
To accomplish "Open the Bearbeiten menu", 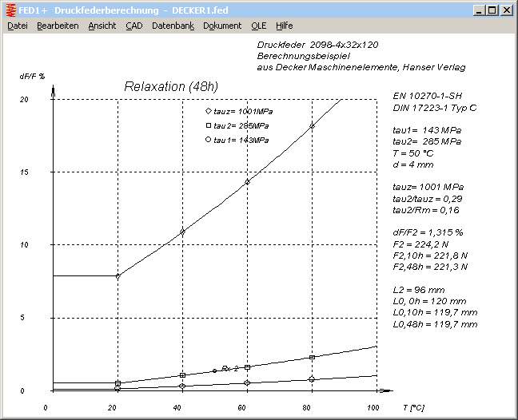I will 58,26.
